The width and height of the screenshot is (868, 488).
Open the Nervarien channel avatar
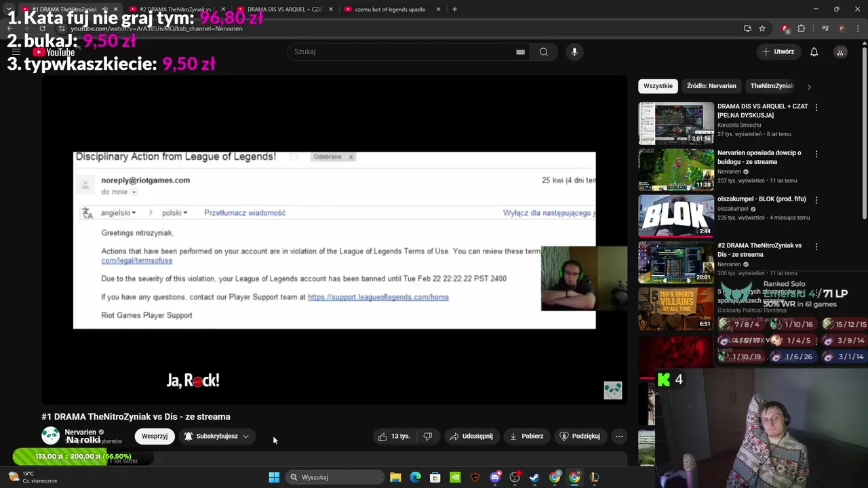[51, 436]
